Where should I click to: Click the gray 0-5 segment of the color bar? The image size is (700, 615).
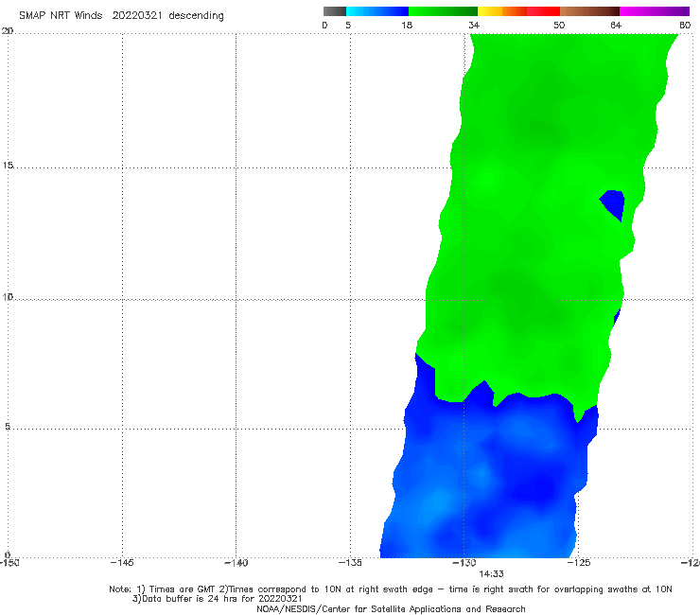point(335,11)
